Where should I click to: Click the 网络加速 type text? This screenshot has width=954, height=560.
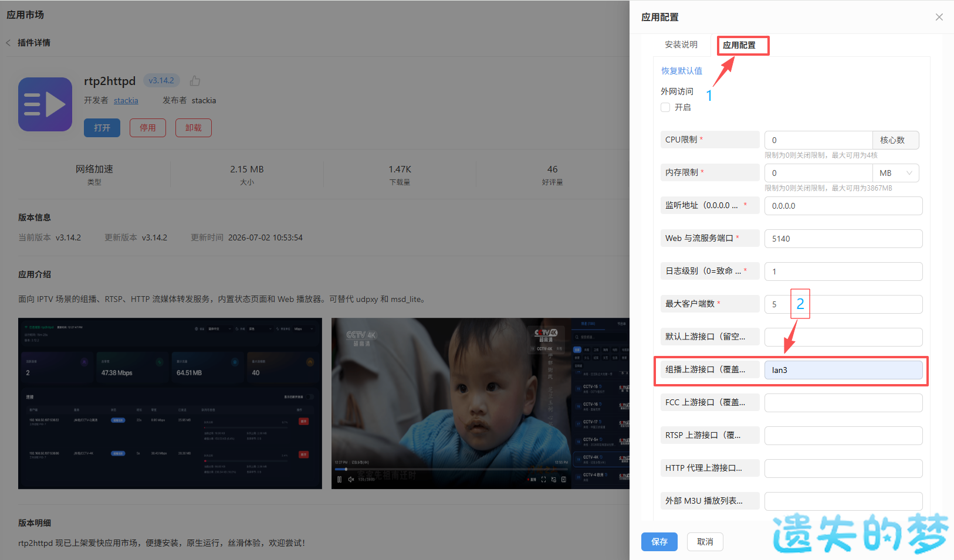[x=94, y=169]
